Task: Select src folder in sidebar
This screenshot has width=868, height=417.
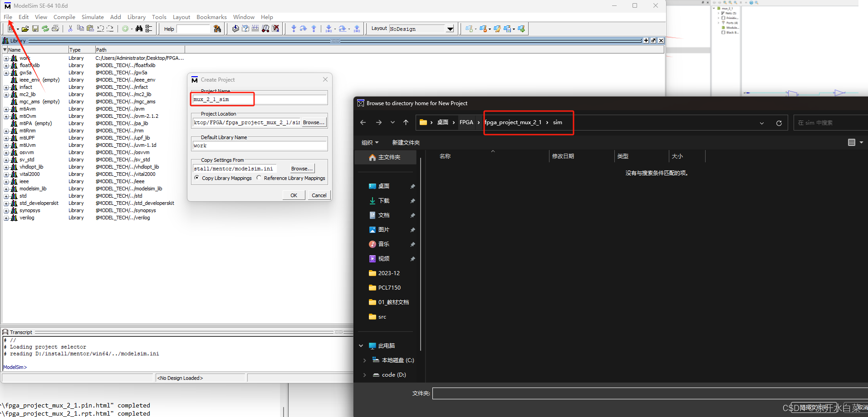Action: pos(382,317)
